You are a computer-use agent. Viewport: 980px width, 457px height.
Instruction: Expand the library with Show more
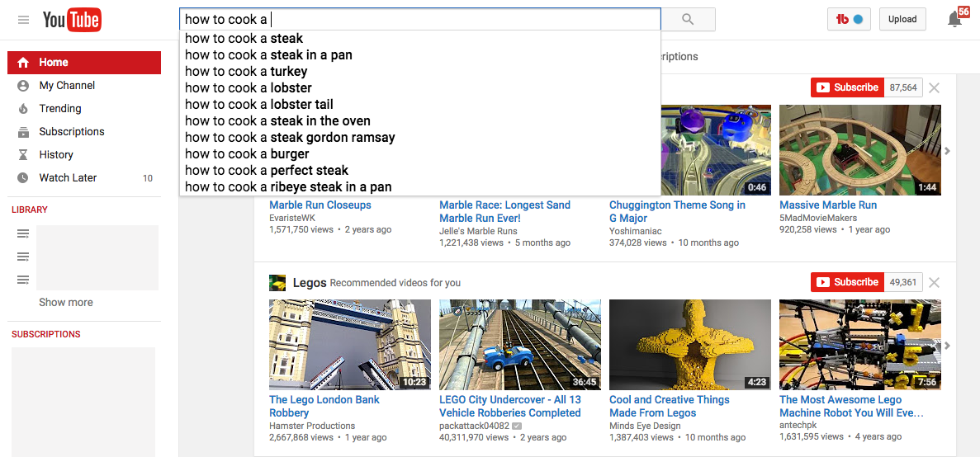pos(65,302)
